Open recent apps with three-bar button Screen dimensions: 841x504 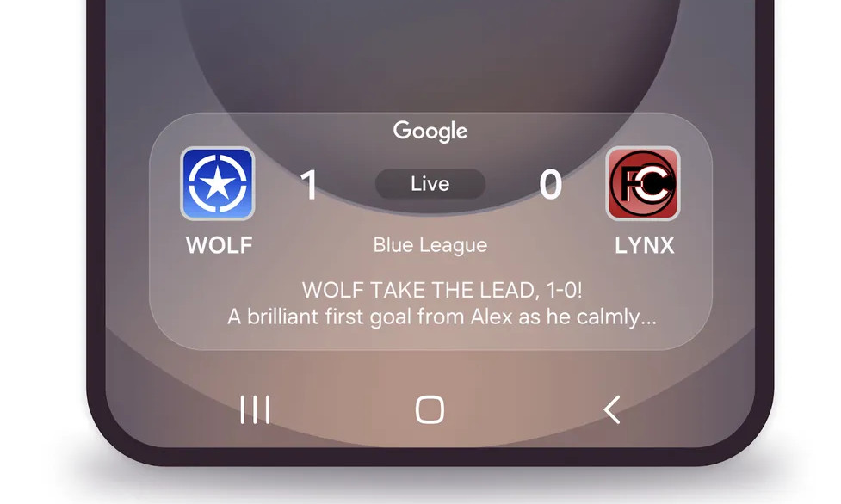coord(255,409)
